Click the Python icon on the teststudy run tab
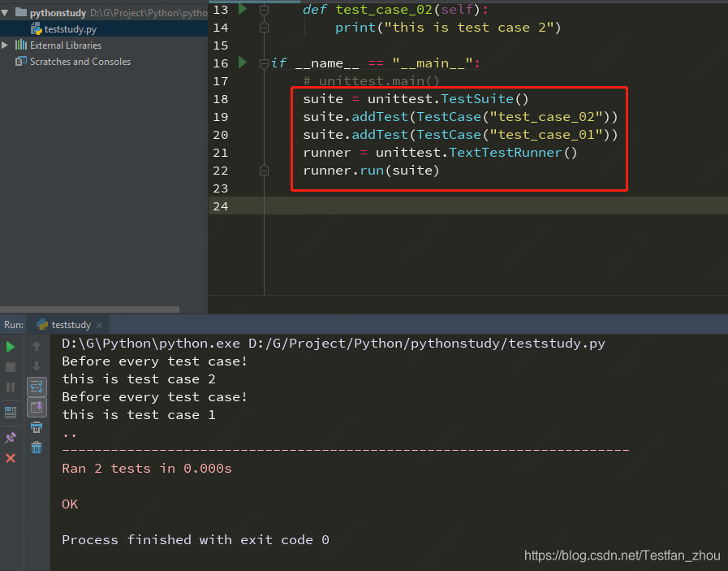 (x=41, y=324)
